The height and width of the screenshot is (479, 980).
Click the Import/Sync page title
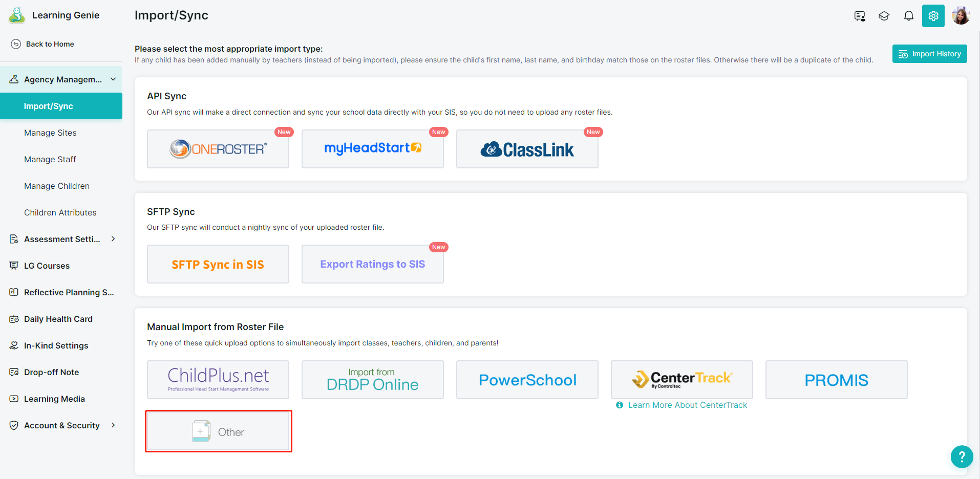[x=172, y=15]
